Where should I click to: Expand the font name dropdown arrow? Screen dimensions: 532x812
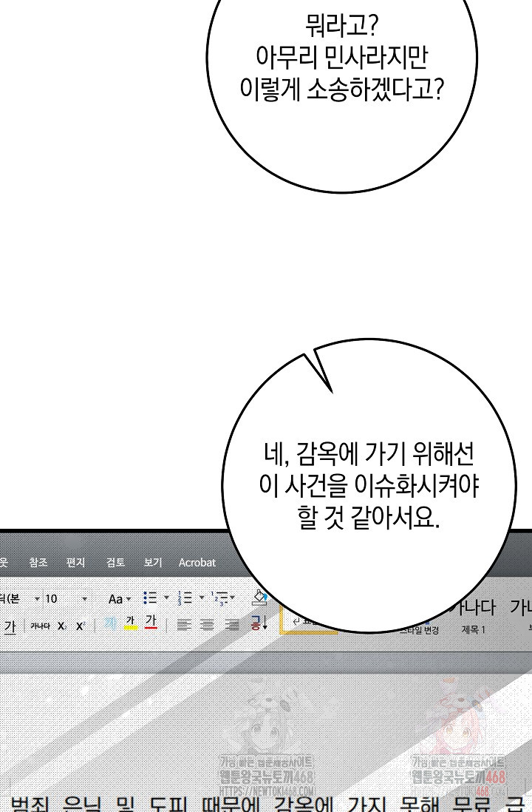click(x=37, y=599)
